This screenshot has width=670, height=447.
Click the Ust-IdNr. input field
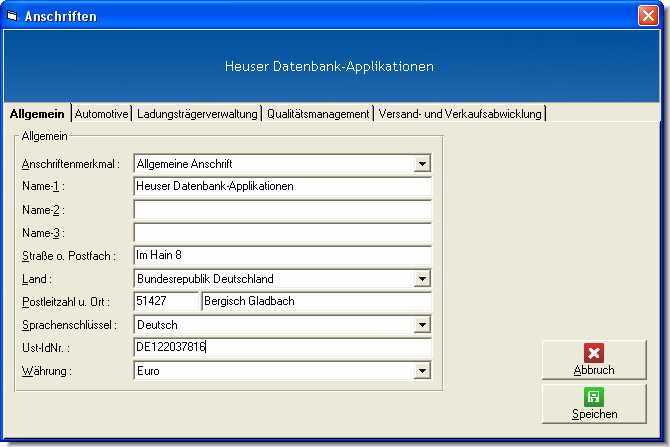pos(282,347)
